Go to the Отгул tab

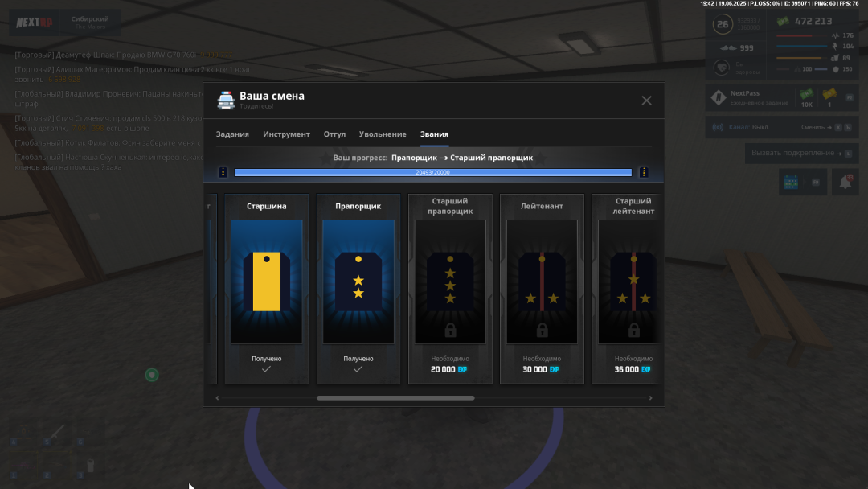[334, 134]
